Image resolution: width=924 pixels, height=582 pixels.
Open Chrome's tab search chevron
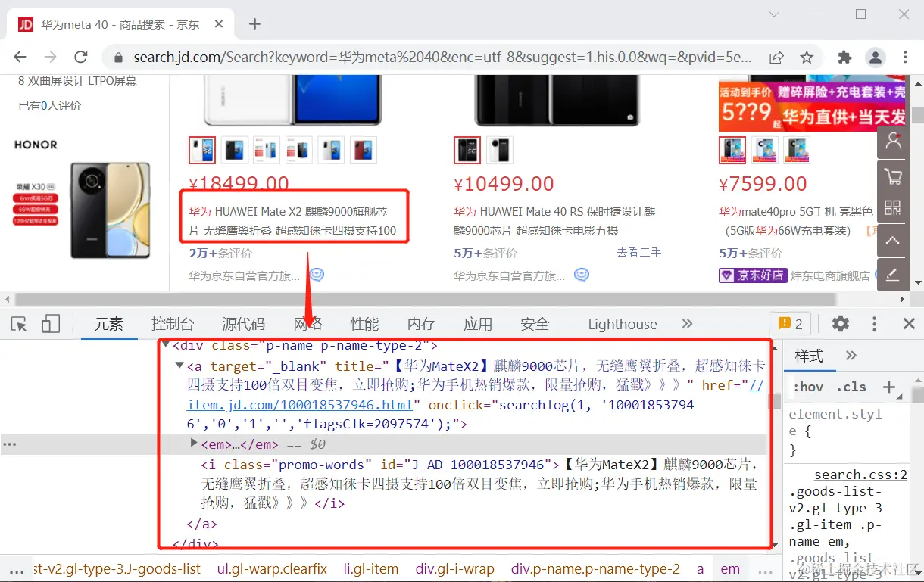click(x=774, y=14)
